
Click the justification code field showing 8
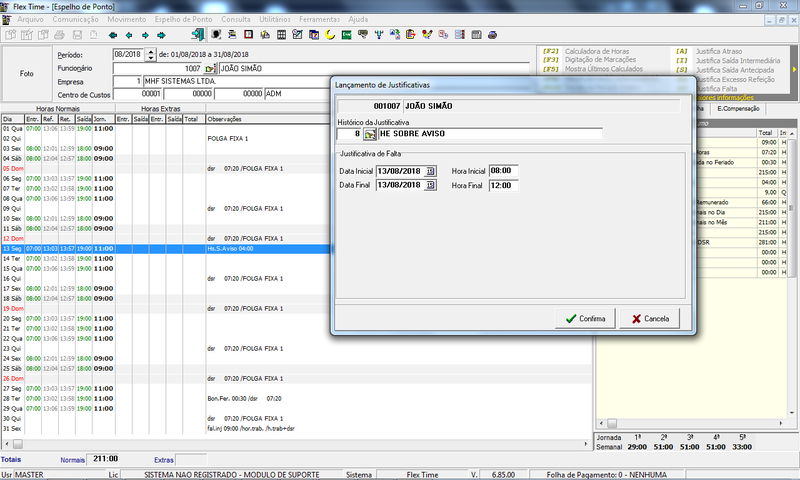point(349,134)
